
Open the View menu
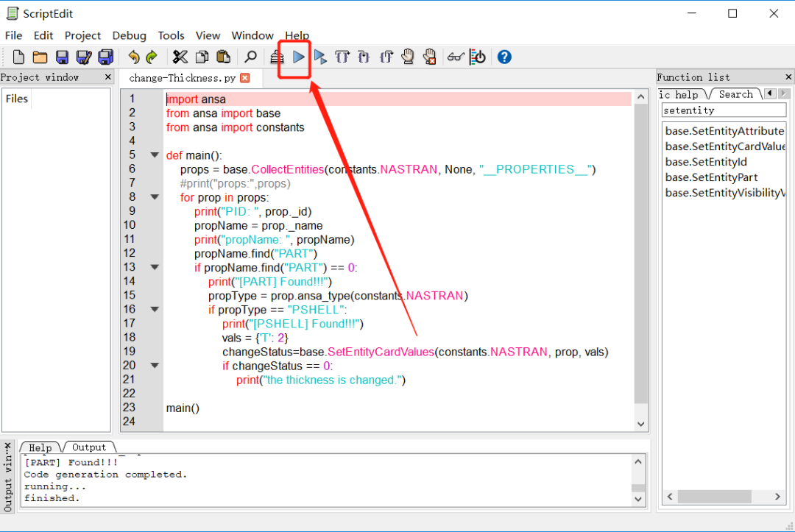click(x=208, y=35)
